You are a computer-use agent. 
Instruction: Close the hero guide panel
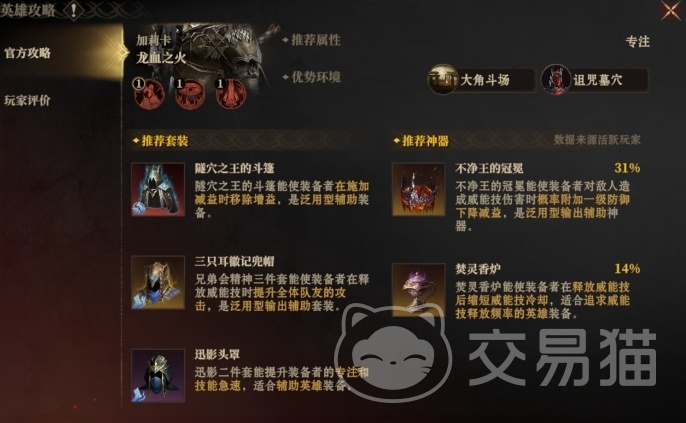[670, 10]
